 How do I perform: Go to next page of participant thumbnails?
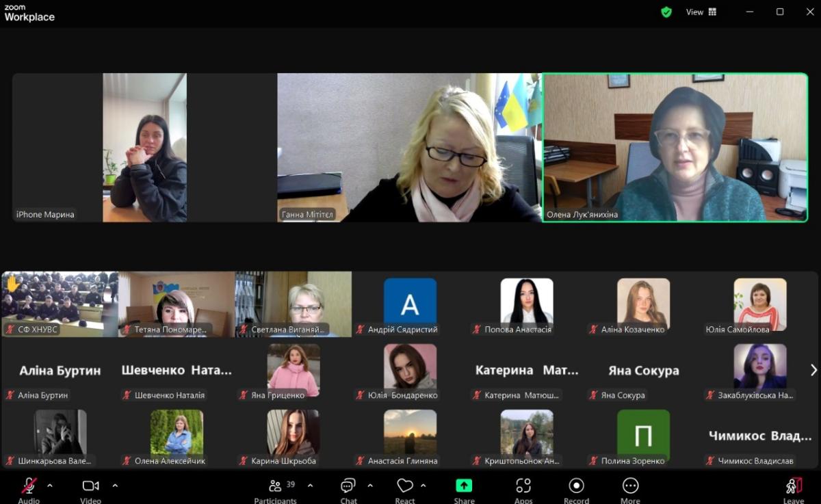pos(813,370)
